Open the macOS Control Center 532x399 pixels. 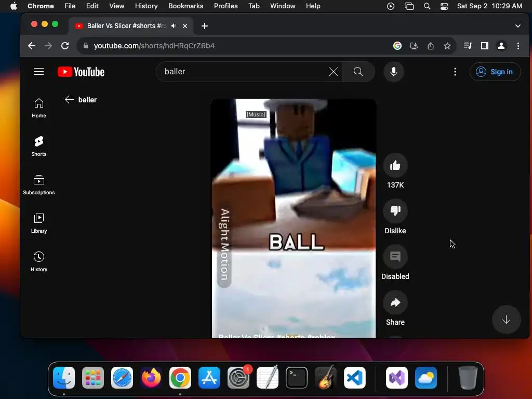(444, 6)
